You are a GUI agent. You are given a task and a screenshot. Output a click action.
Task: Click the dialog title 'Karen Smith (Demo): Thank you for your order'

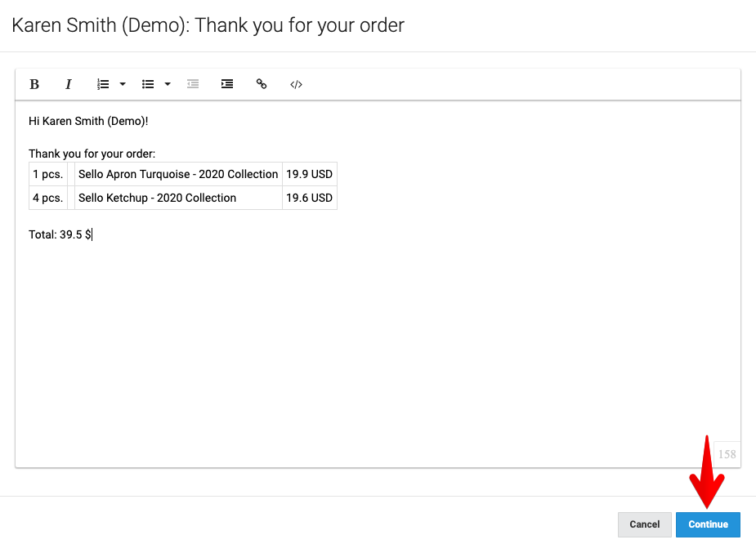click(208, 25)
